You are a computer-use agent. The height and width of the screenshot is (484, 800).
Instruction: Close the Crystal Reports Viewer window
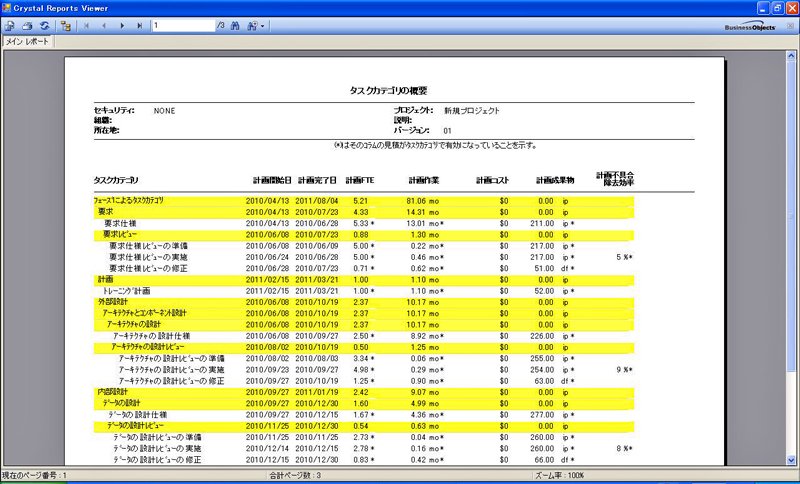(791, 8)
